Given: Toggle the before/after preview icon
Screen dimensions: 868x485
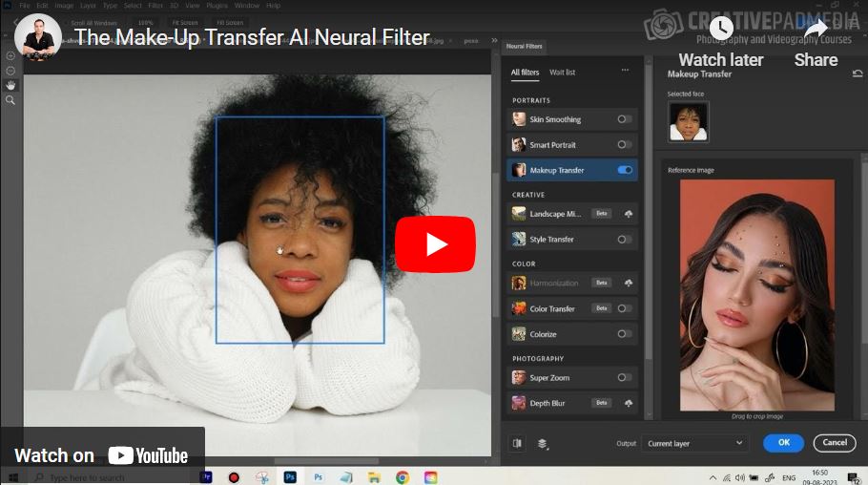Looking at the screenshot, I should pos(517,443).
